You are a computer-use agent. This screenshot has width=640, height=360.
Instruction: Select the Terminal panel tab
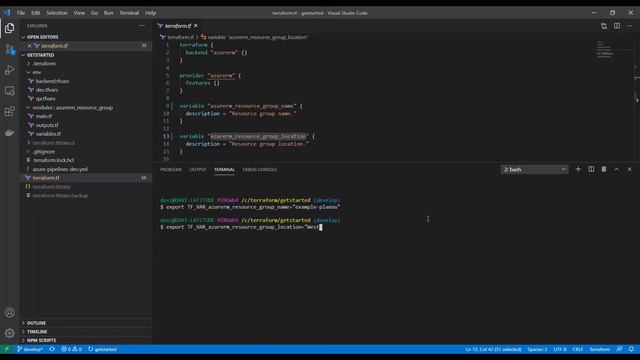click(224, 169)
